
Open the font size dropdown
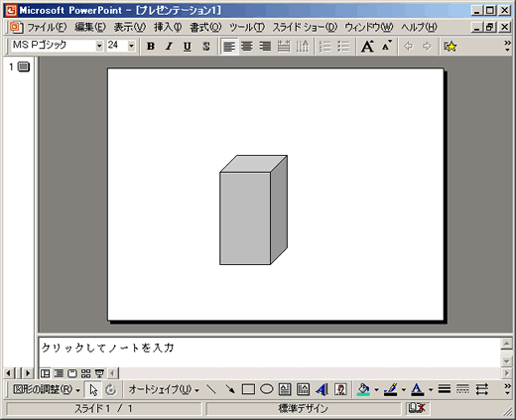131,46
